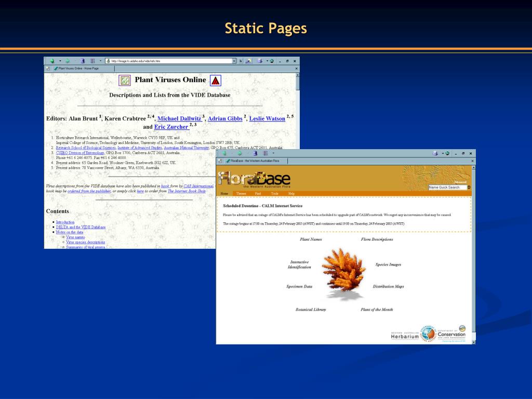532x399 pixels.
Task: Click red triangle icon beside Plant Viruses Online heading
Action: (x=216, y=81)
